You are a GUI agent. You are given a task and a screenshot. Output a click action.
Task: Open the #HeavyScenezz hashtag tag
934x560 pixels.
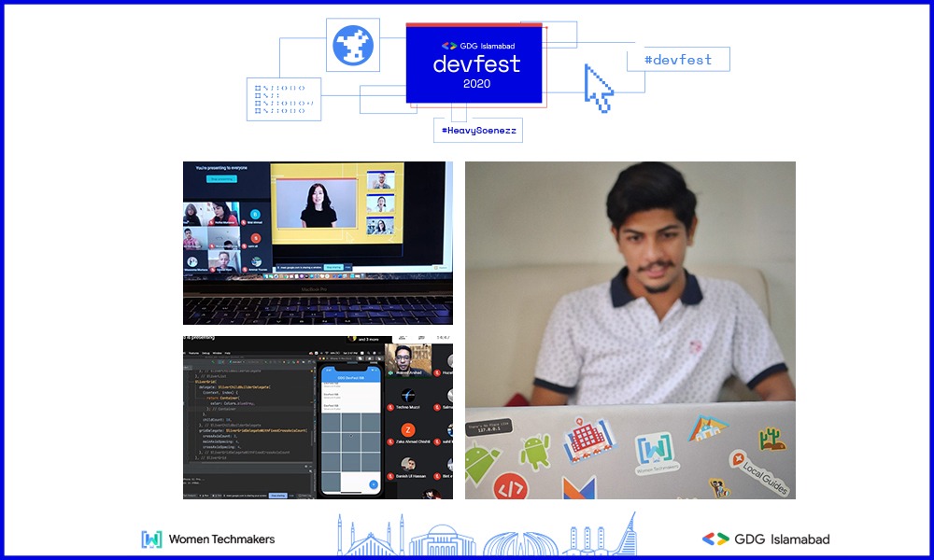[x=477, y=131]
